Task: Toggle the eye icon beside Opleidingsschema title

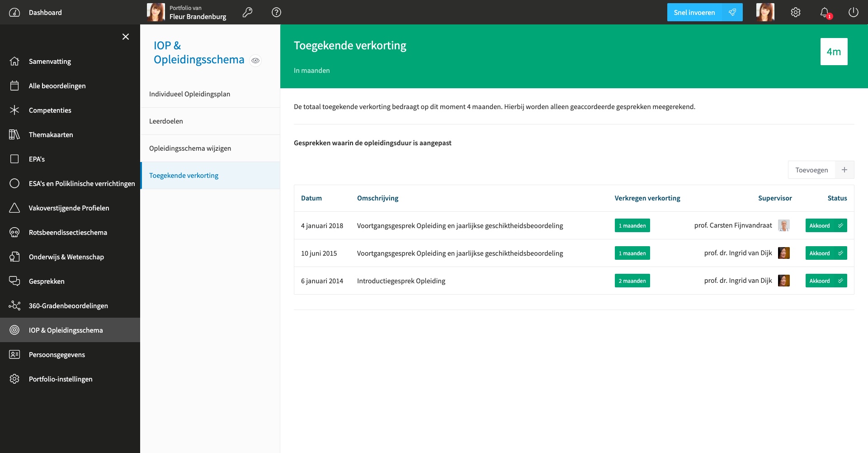Action: 255,60
